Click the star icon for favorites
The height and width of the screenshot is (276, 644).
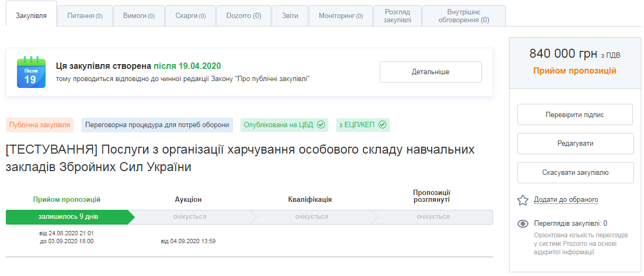tap(523, 200)
